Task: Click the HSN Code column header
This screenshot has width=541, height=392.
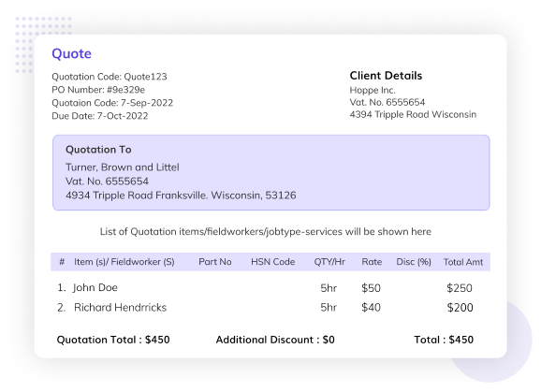Action: tap(273, 262)
